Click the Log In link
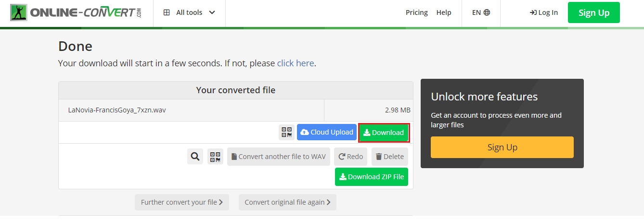The height and width of the screenshot is (221, 644). (x=543, y=12)
